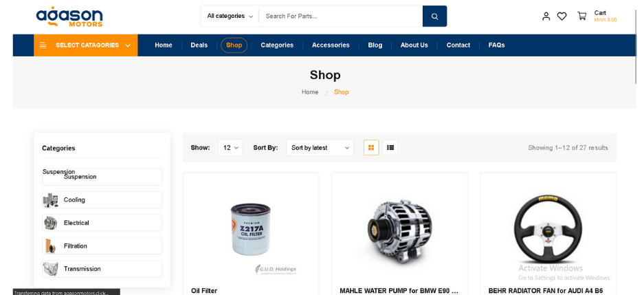Viewport: 644px width, 295px height.
Task: Go to the Deals menu item
Action: point(199,45)
